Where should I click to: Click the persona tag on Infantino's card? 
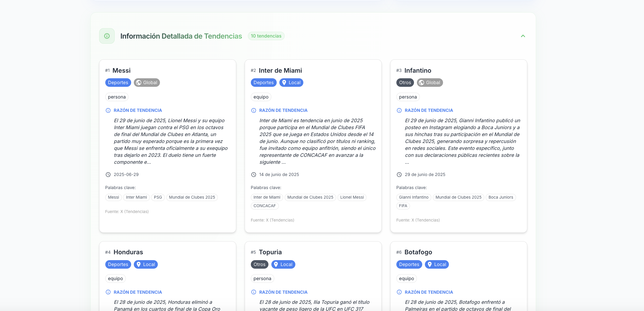(x=407, y=97)
